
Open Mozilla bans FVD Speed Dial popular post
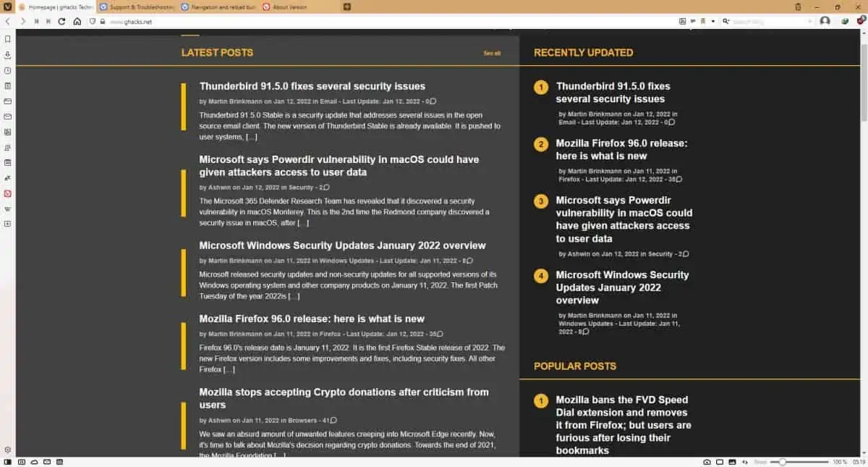point(624,425)
